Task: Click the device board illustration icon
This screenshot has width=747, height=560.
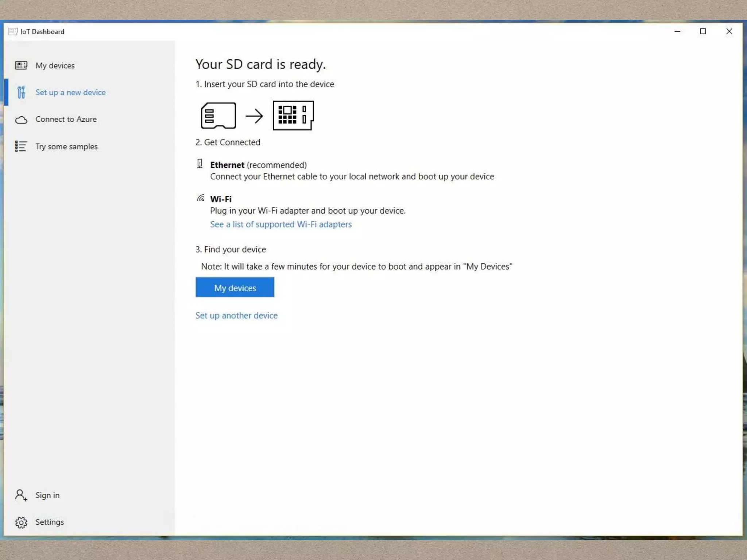Action: click(293, 116)
